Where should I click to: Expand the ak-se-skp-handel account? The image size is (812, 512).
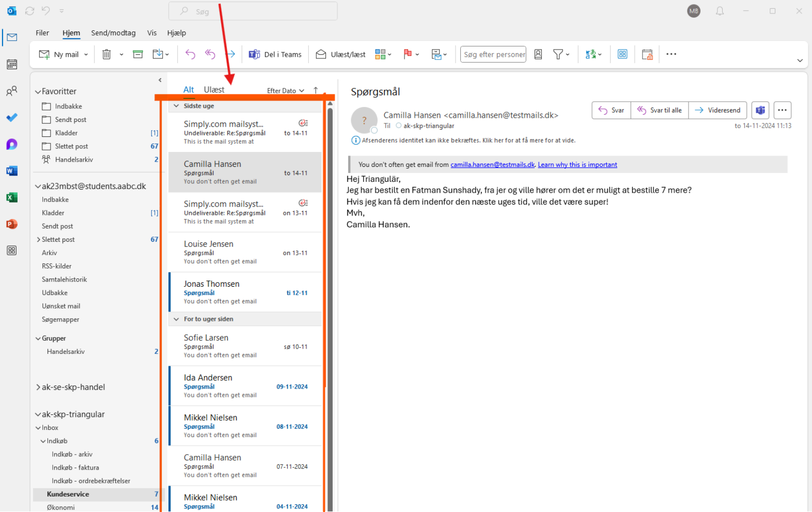tap(38, 387)
